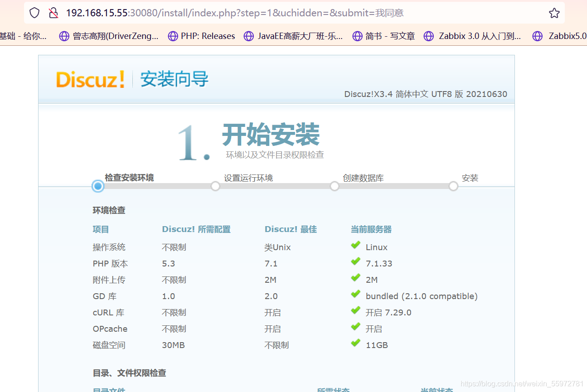Click the cURL 库 row label

coord(108,313)
